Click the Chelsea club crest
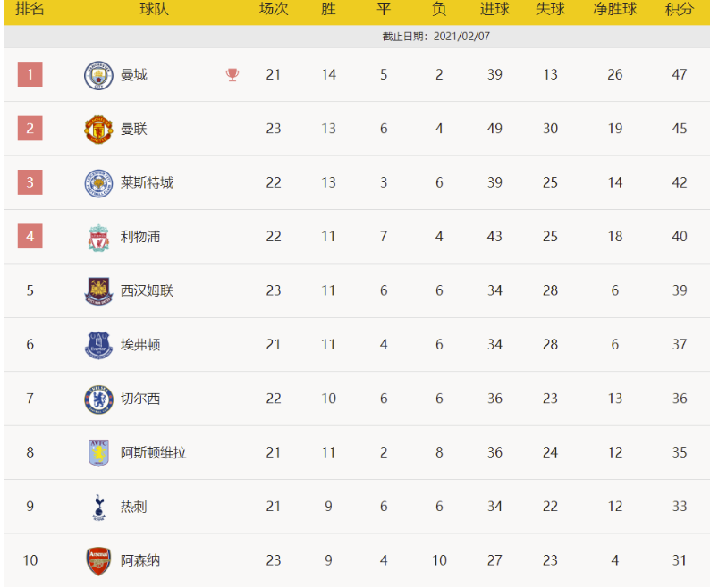 point(97,399)
